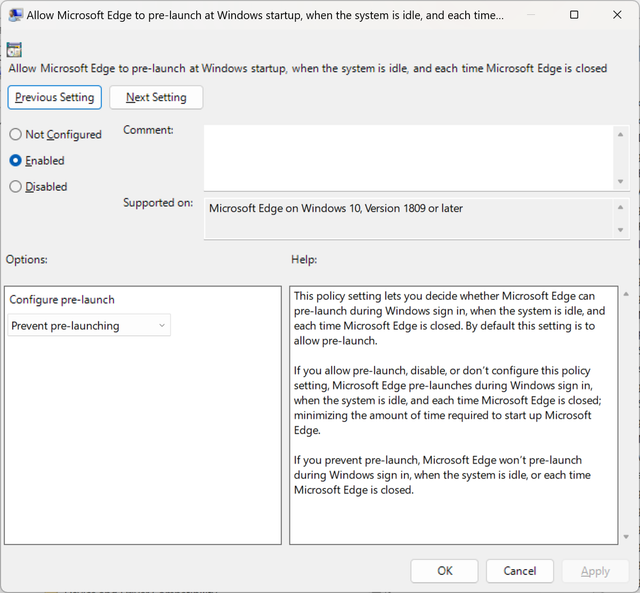Click the Help pane scroll up arrow

coord(626,294)
